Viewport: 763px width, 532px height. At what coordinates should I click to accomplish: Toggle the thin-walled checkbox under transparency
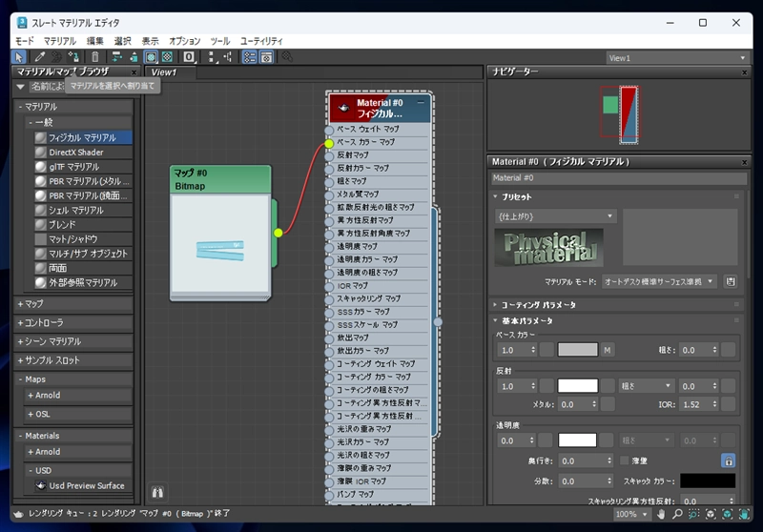pyautogui.click(x=626, y=460)
